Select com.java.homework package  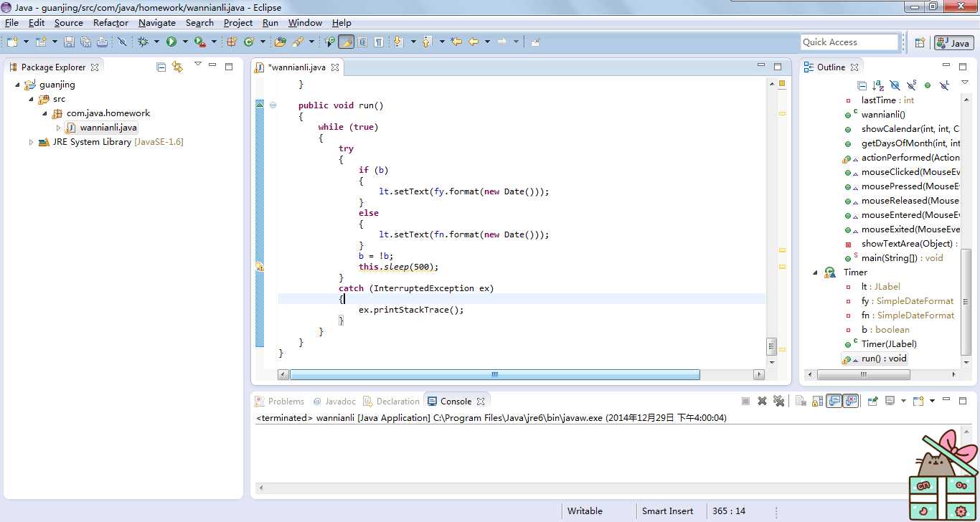point(101,113)
